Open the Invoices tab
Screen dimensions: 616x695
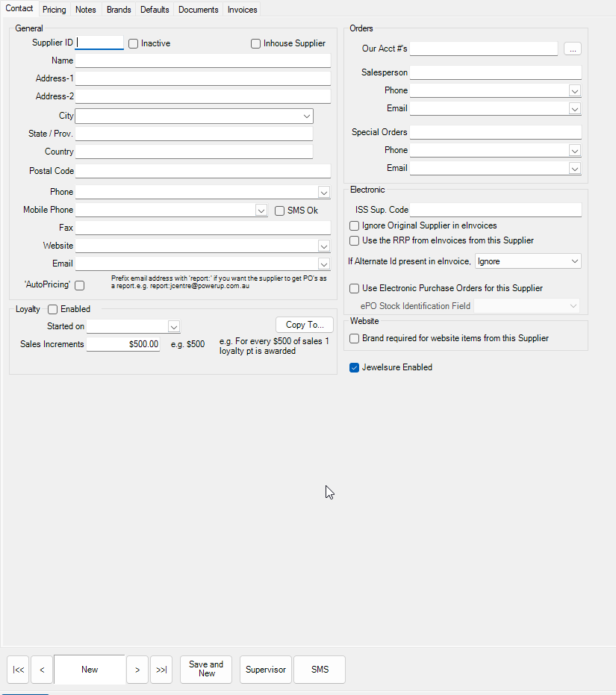click(242, 9)
